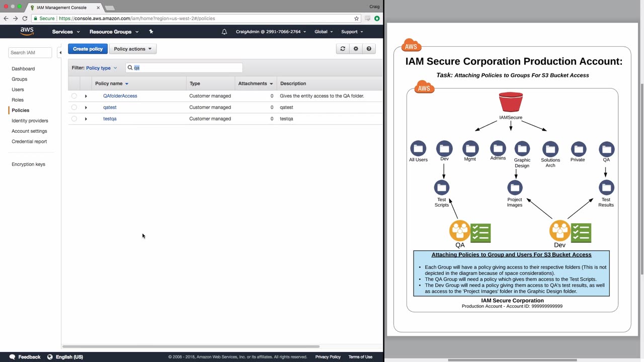Refresh the policies list
This screenshot has width=644, height=362.
pyautogui.click(x=343, y=49)
